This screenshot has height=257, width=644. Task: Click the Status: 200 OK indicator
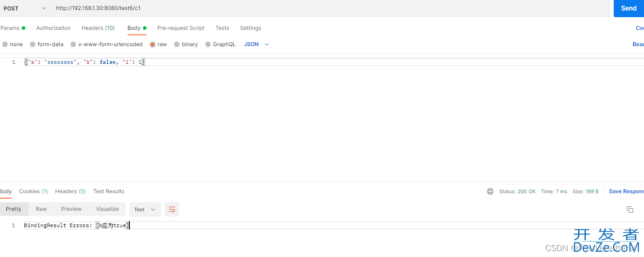[517, 191]
